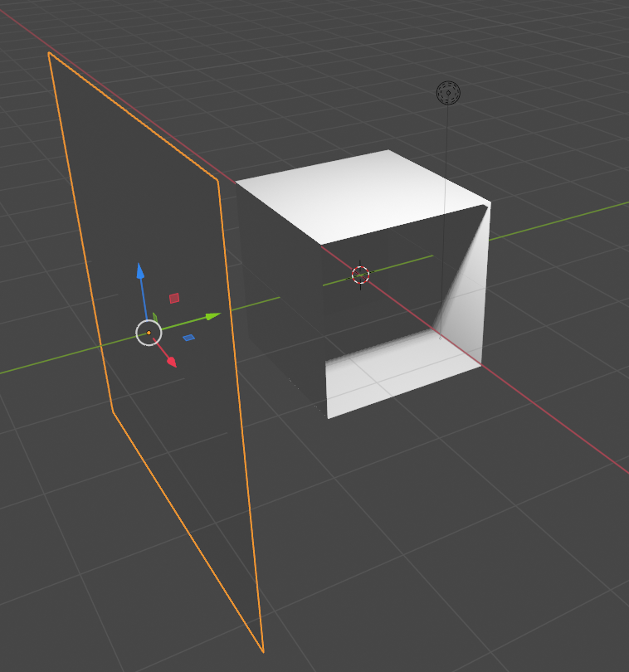This screenshot has height=672, width=629.
Task: Click the small green plane-constraint gizmo handle
Action: [x=155, y=318]
